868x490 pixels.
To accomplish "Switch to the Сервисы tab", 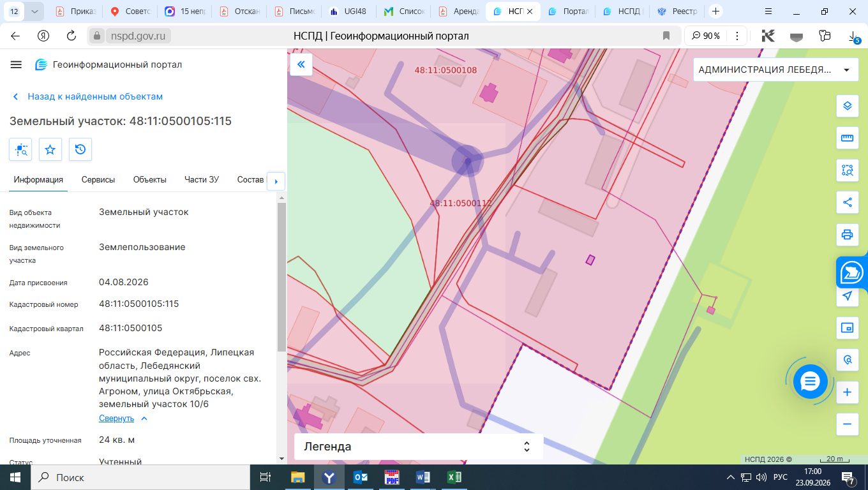I will [x=98, y=180].
